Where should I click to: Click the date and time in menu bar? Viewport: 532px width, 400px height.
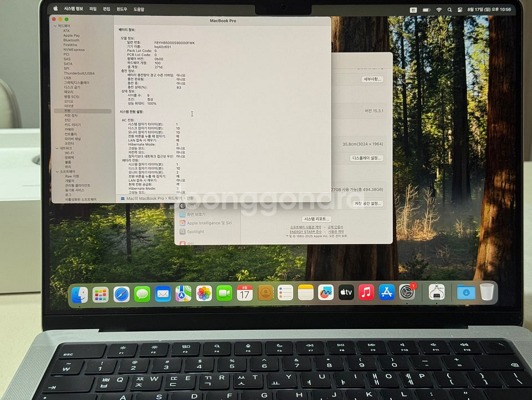click(489, 10)
